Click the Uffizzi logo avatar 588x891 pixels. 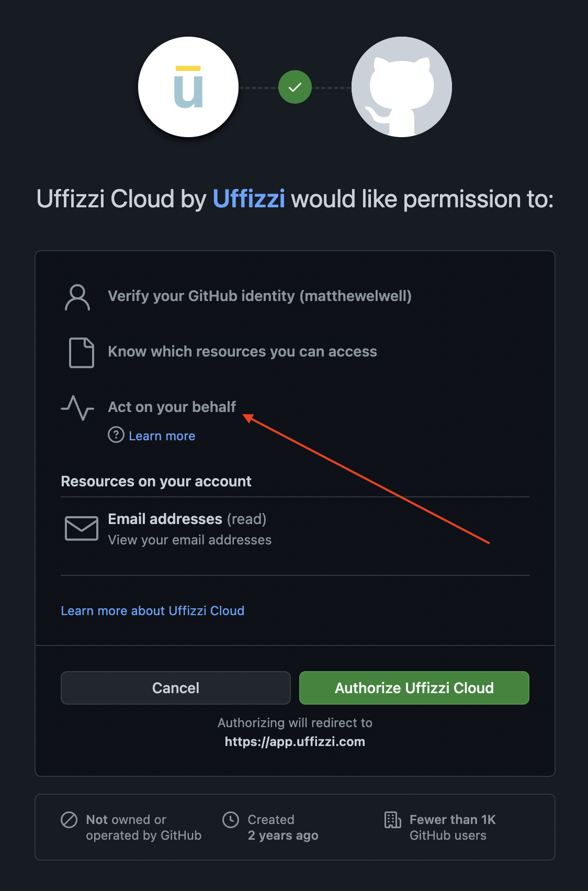coord(188,87)
